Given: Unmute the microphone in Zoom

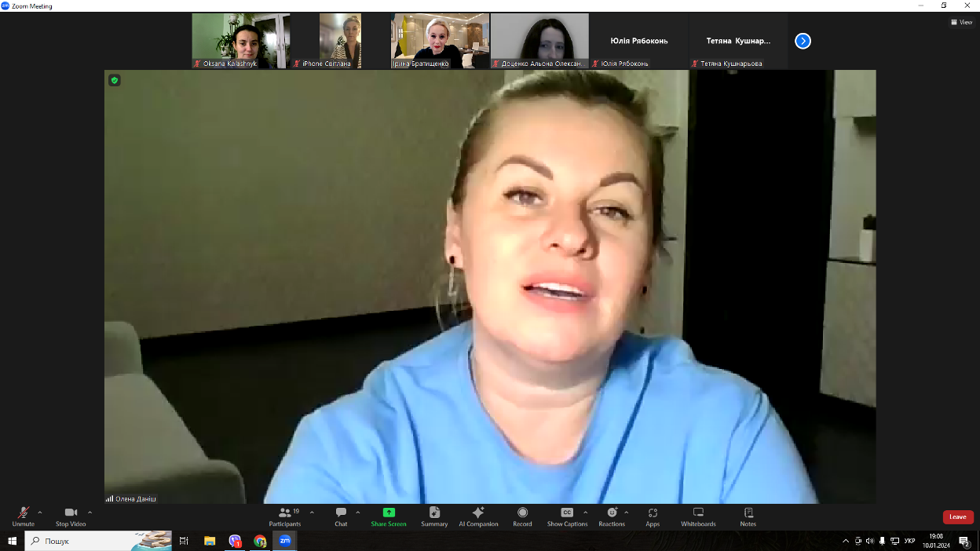Looking at the screenshot, I should coord(24,516).
